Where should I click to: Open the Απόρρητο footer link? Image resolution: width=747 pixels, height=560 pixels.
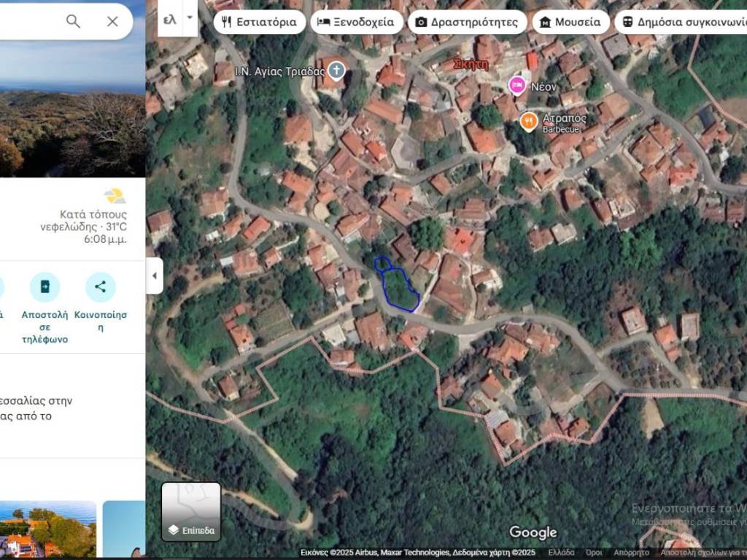[x=630, y=553]
